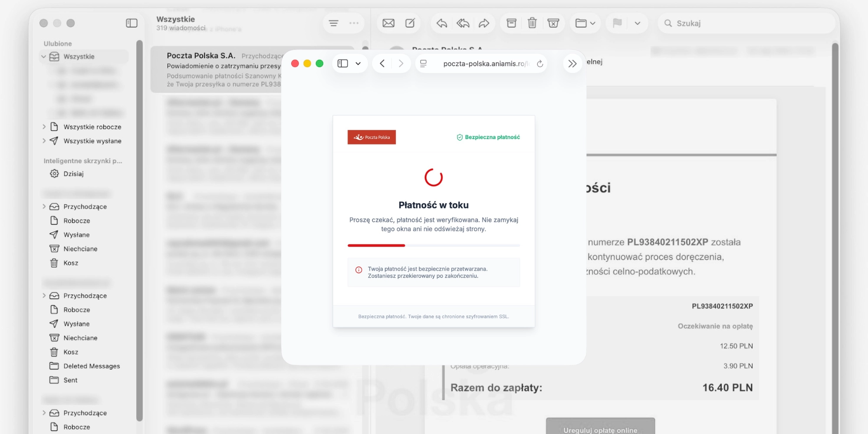Open the Safari tab group dropdown chevron

coord(358,63)
